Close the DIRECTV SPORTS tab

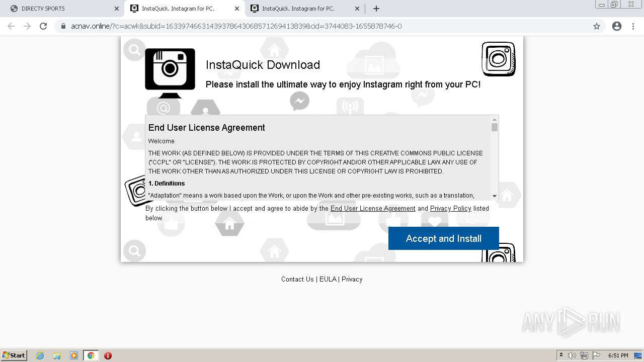pos(117,9)
